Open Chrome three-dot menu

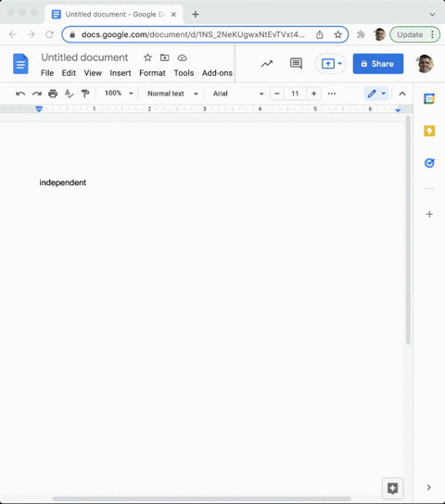pyautogui.click(x=432, y=34)
